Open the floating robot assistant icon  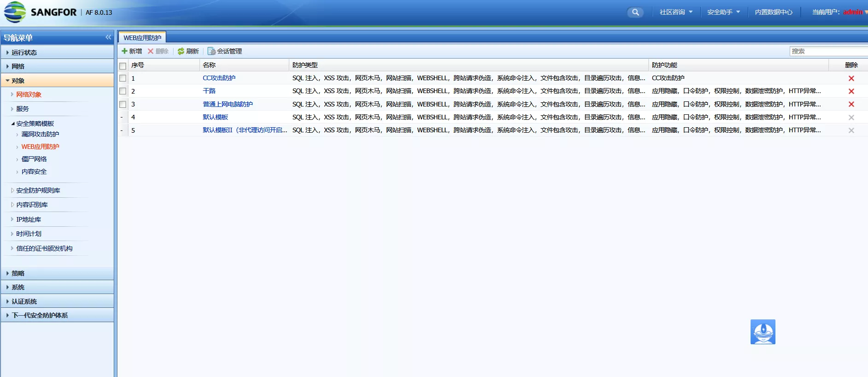(763, 332)
